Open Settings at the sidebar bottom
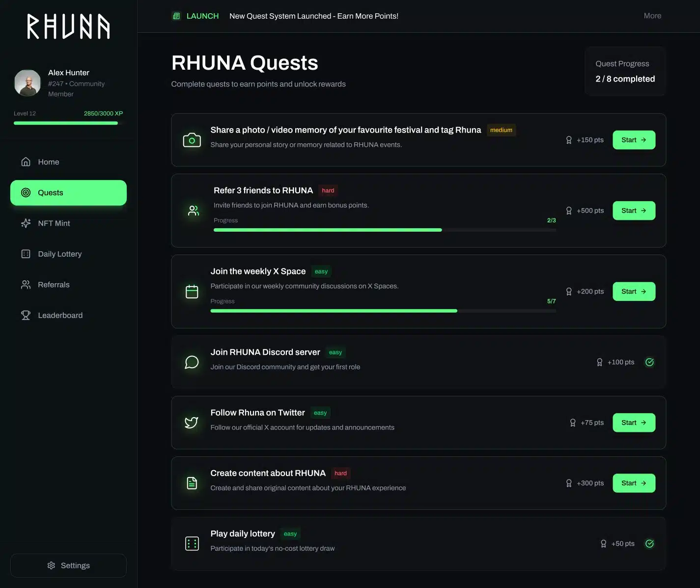 [x=68, y=565]
